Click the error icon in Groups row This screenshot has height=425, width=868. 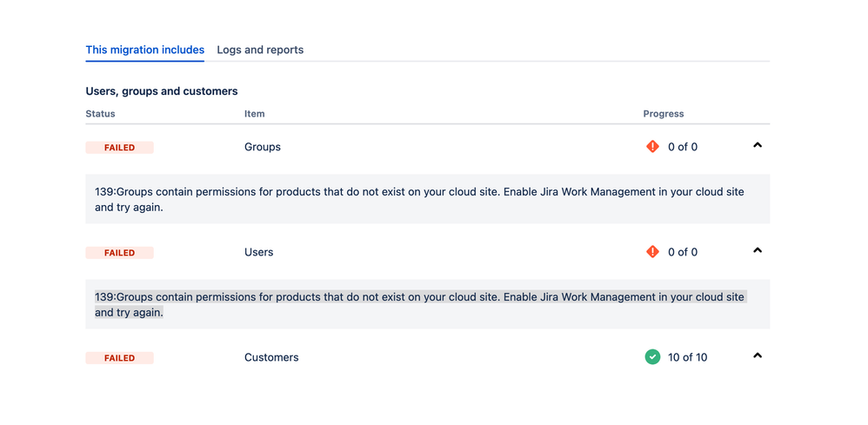pyautogui.click(x=652, y=147)
